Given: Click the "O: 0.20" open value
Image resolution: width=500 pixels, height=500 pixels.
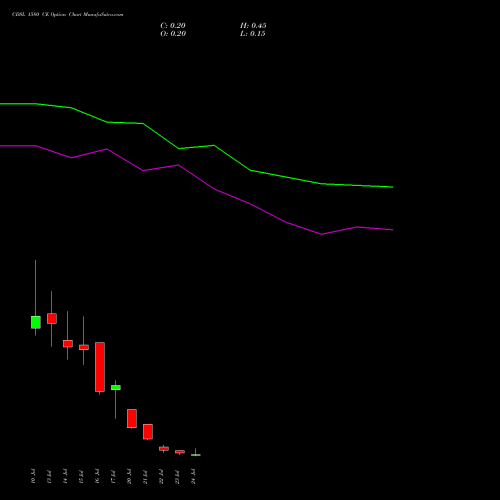Looking at the screenshot, I should [x=173, y=34].
